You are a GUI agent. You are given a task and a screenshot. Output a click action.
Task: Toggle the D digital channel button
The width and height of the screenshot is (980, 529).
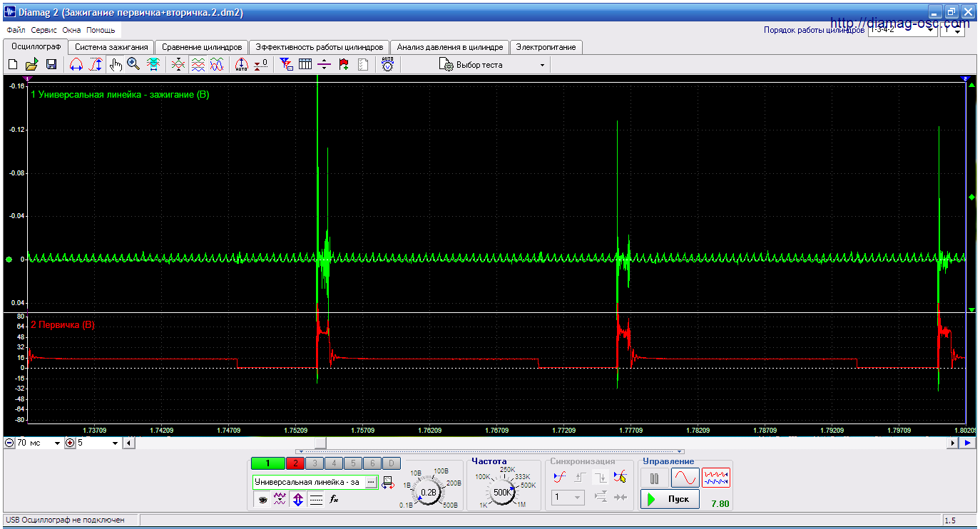(391, 463)
